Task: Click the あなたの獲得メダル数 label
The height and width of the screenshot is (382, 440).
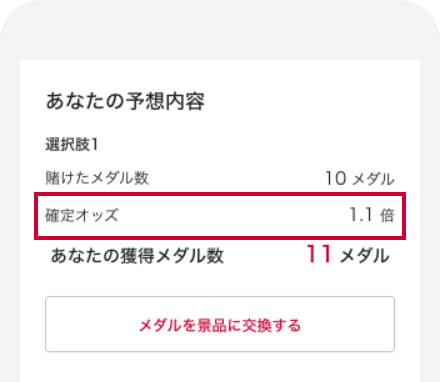Action: pos(137,256)
